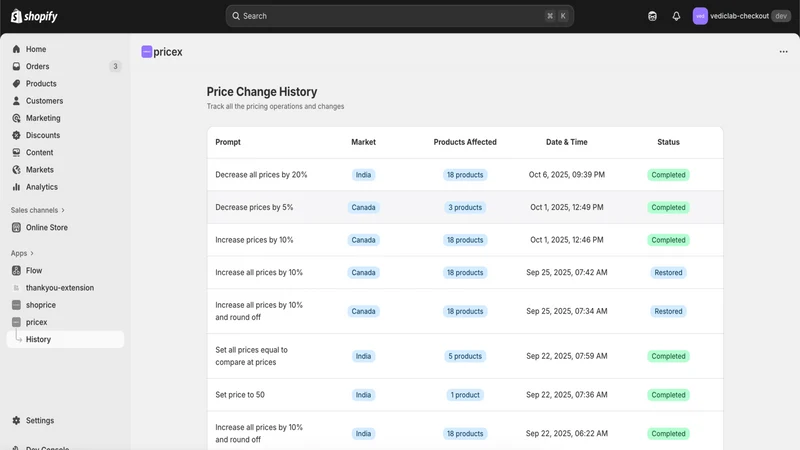Image resolution: width=800 pixels, height=450 pixels.
Task: Click the Markets globe icon
Action: coord(16,170)
